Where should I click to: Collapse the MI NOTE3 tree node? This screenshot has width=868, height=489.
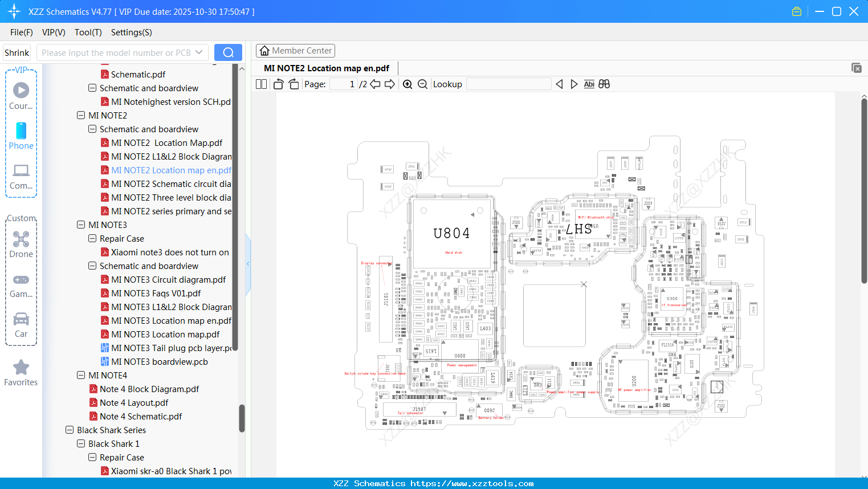pos(80,225)
